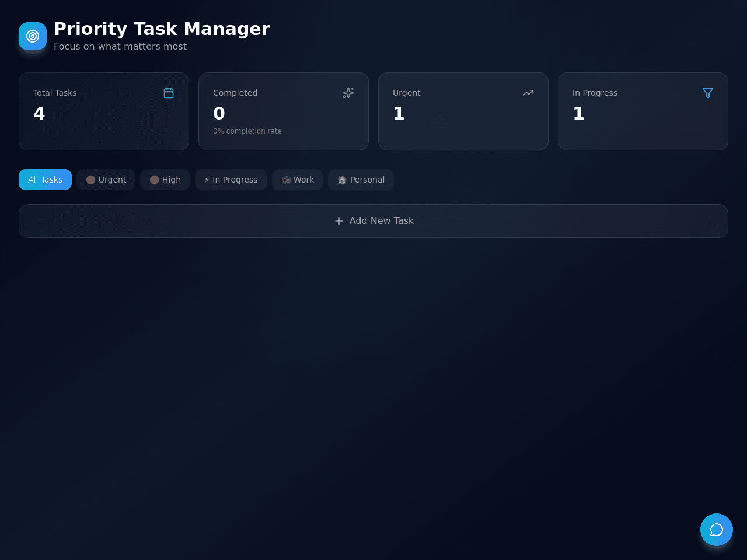Click the Total Tasks count 4

point(39,113)
